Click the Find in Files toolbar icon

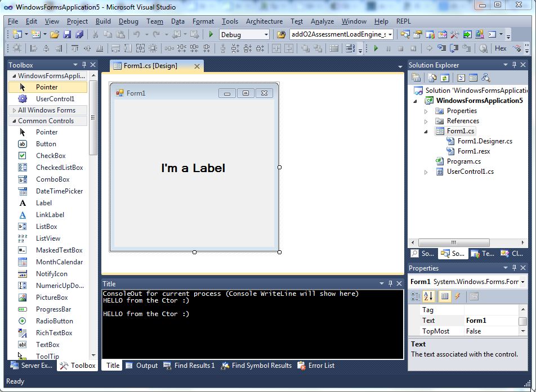[x=280, y=34]
